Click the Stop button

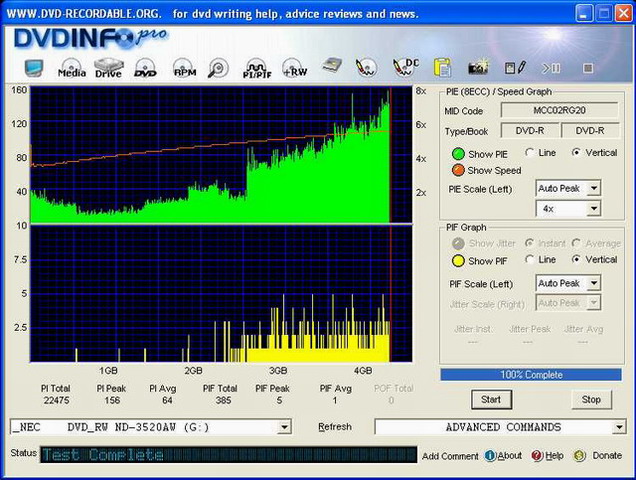pyautogui.click(x=591, y=400)
